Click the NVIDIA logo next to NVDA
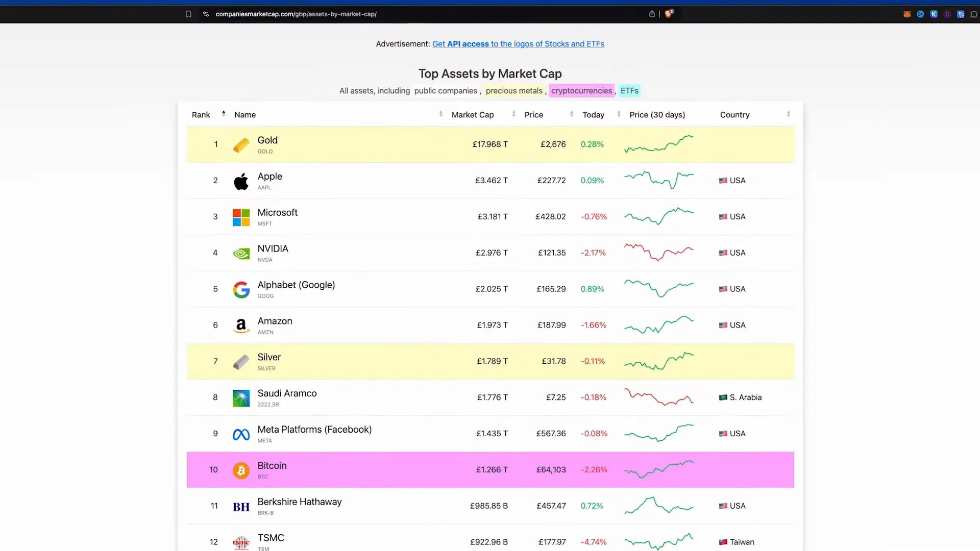The height and width of the screenshot is (551, 980). coord(240,253)
